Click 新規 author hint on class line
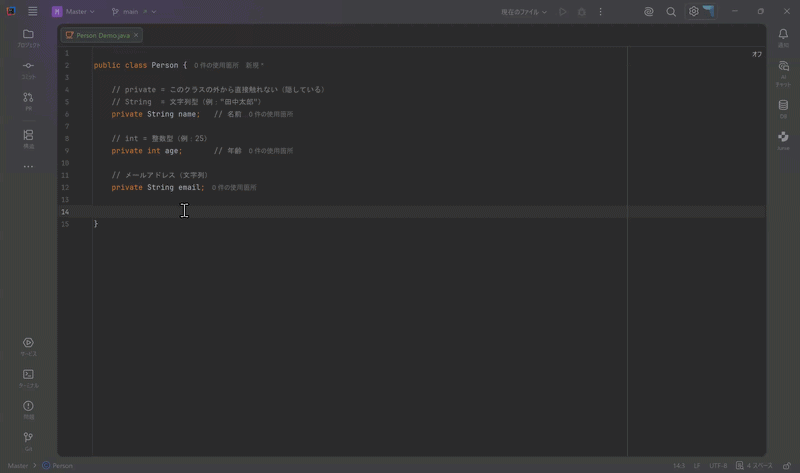This screenshot has width=800, height=473. click(255, 65)
